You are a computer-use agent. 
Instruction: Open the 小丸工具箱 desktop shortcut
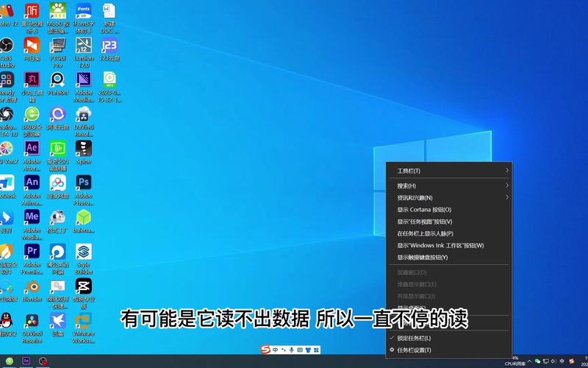pyautogui.click(x=32, y=87)
